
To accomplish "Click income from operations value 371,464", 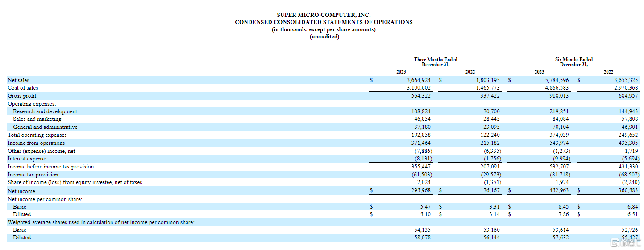I will tap(421, 143).
